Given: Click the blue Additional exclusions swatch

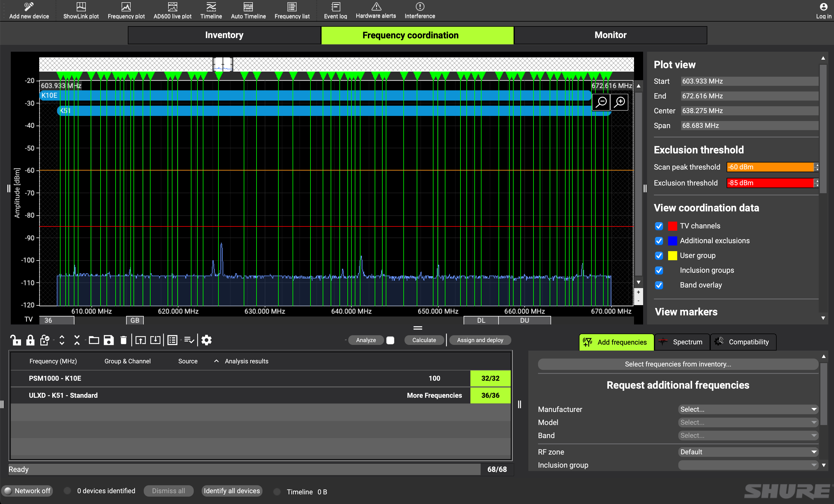Looking at the screenshot, I should tap(673, 241).
